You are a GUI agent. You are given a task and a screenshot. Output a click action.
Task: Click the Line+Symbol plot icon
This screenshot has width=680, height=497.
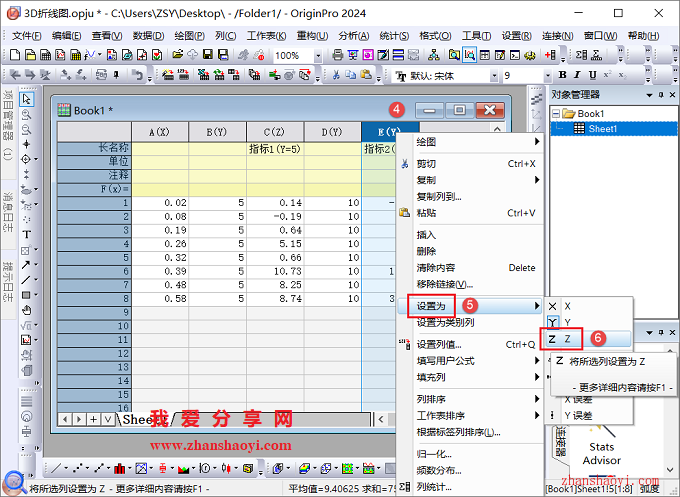click(x=99, y=468)
